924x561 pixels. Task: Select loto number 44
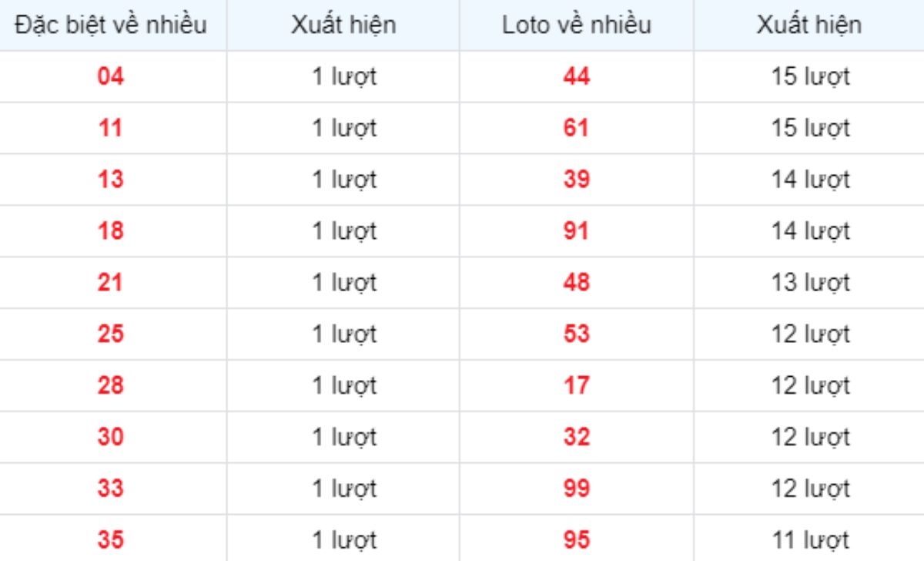[577, 76]
